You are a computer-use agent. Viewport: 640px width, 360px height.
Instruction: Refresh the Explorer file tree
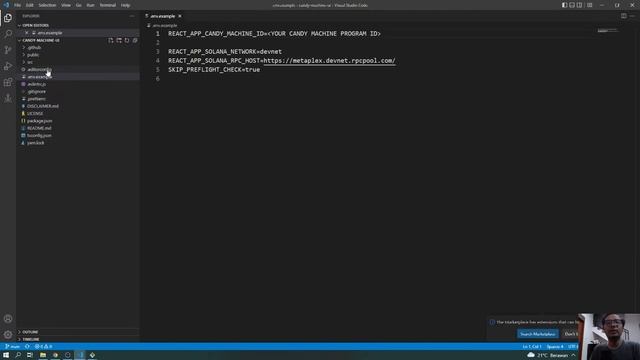pyautogui.click(x=127, y=40)
